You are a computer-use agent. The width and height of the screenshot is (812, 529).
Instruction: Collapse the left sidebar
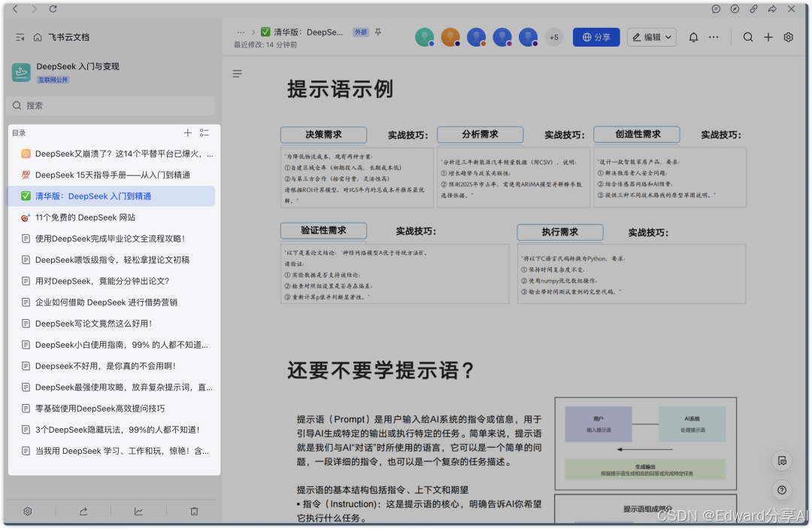click(20, 38)
